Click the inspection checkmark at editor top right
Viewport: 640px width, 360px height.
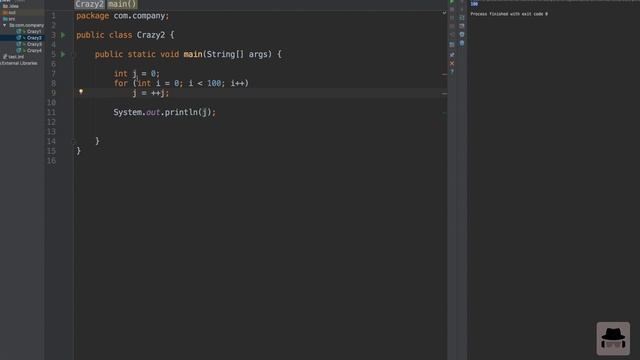(444, 13)
